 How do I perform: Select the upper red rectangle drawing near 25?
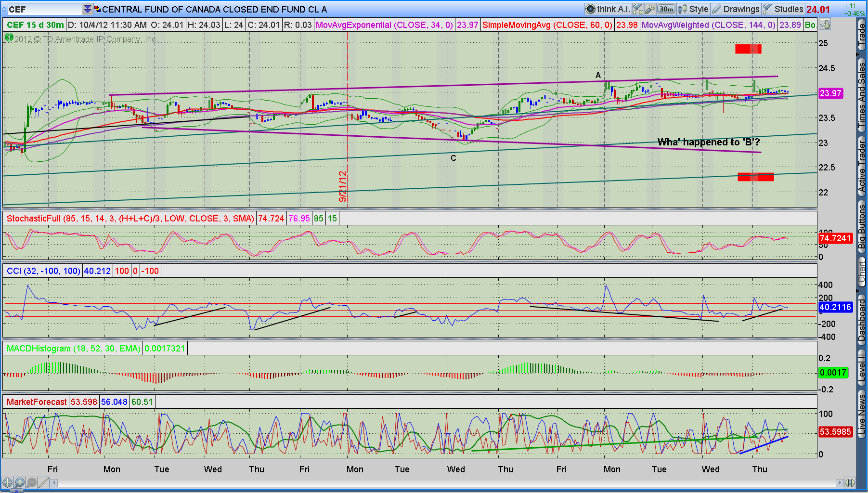pos(748,49)
